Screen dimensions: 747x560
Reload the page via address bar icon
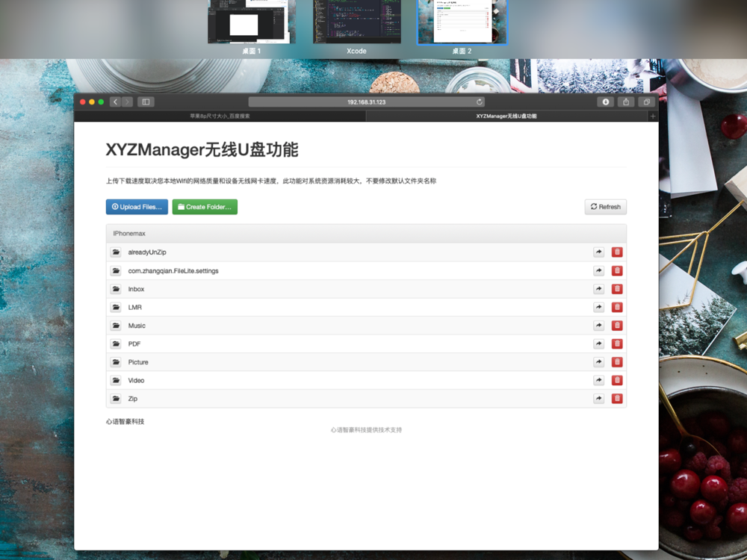[x=480, y=102]
